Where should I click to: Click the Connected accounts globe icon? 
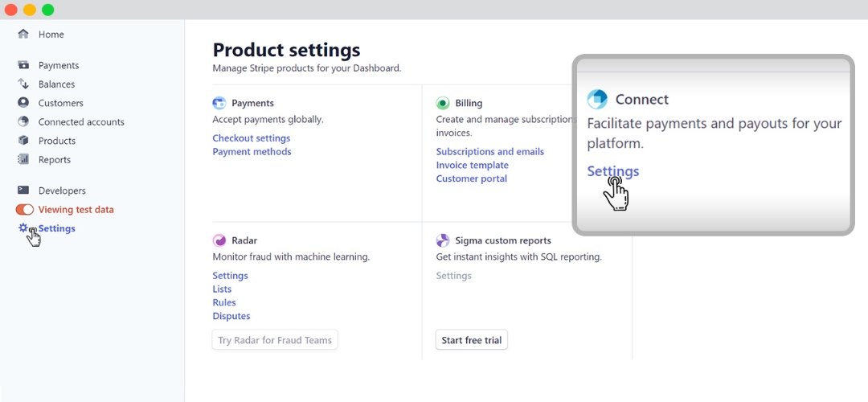[23, 122]
